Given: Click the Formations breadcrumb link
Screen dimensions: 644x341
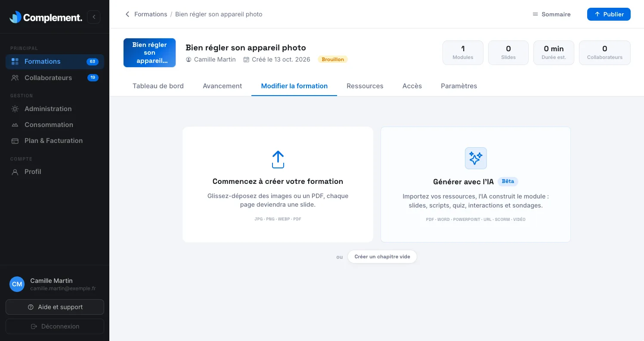Looking at the screenshot, I should [x=151, y=14].
